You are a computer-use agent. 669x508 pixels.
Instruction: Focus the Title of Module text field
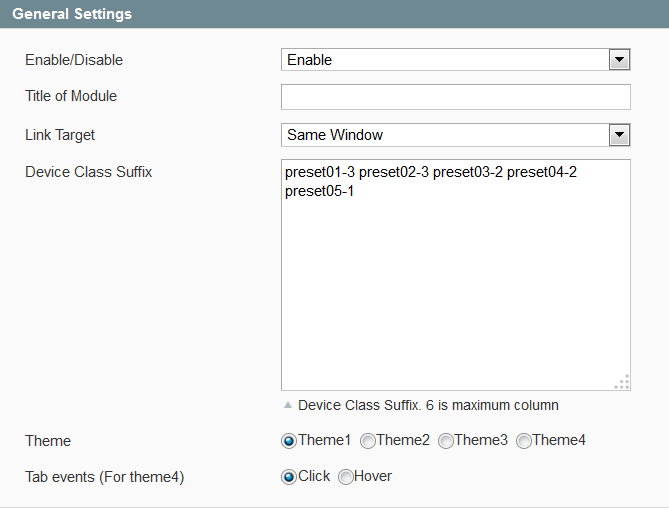point(456,97)
